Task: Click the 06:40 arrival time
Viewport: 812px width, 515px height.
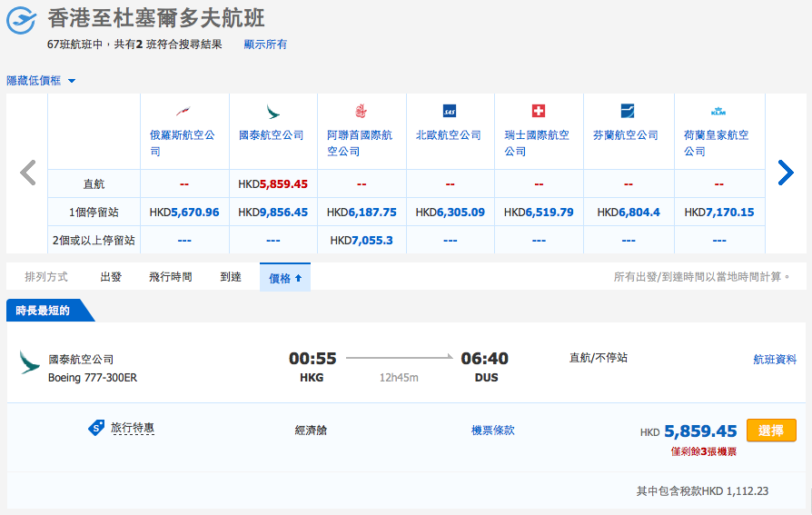Action: click(x=485, y=358)
